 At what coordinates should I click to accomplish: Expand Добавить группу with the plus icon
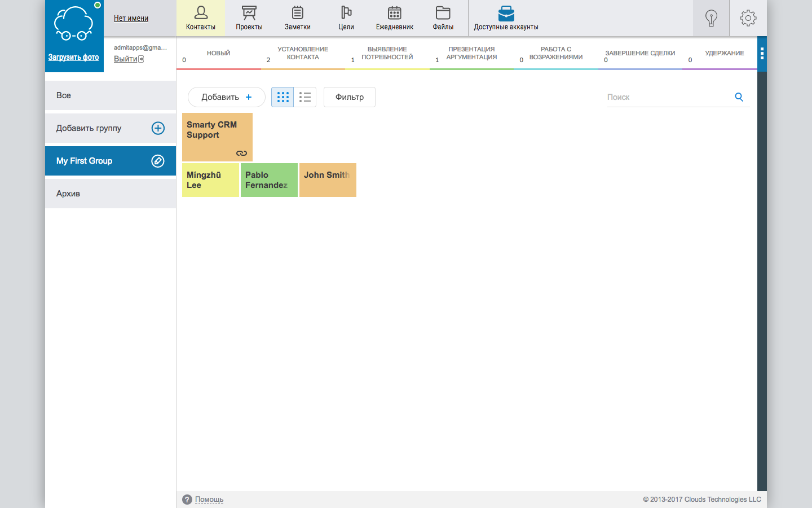[158, 128]
